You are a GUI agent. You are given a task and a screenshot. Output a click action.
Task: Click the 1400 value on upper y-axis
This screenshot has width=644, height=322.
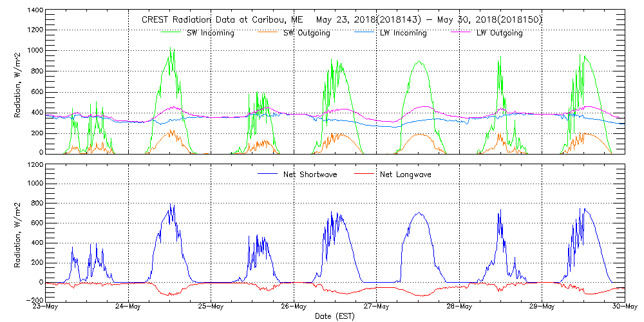coord(35,12)
